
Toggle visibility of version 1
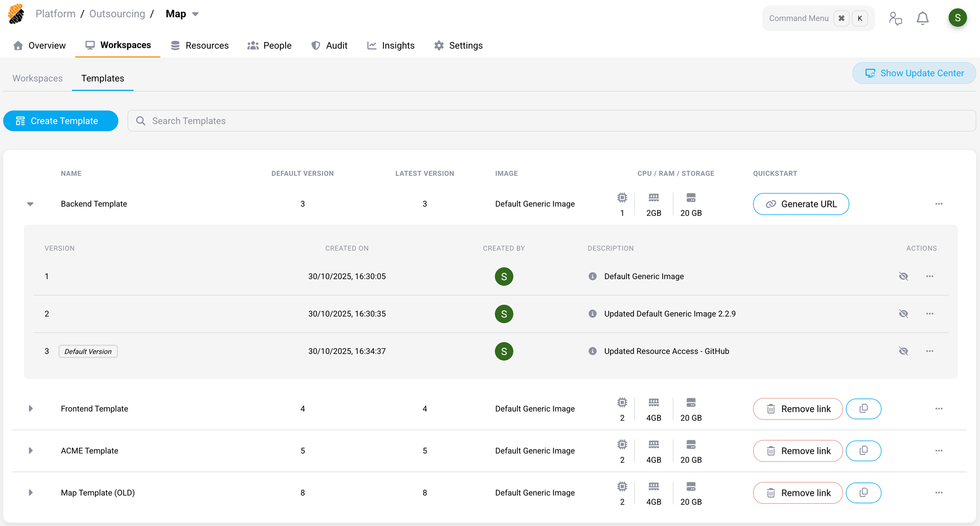pos(903,276)
